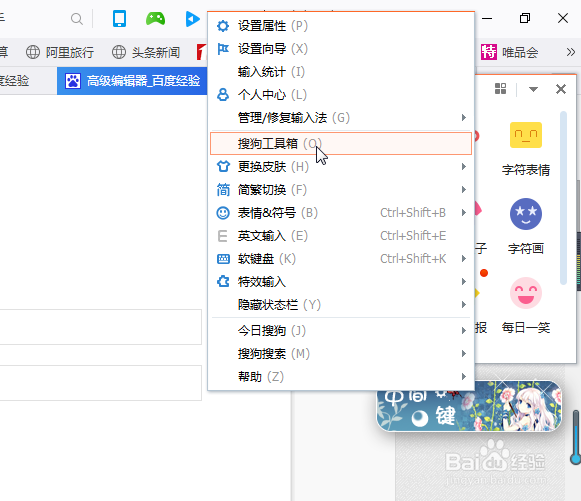This screenshot has width=581, height=501.
Task: Expand 管理/修复输入法 submenu arrow
Action: (x=464, y=118)
